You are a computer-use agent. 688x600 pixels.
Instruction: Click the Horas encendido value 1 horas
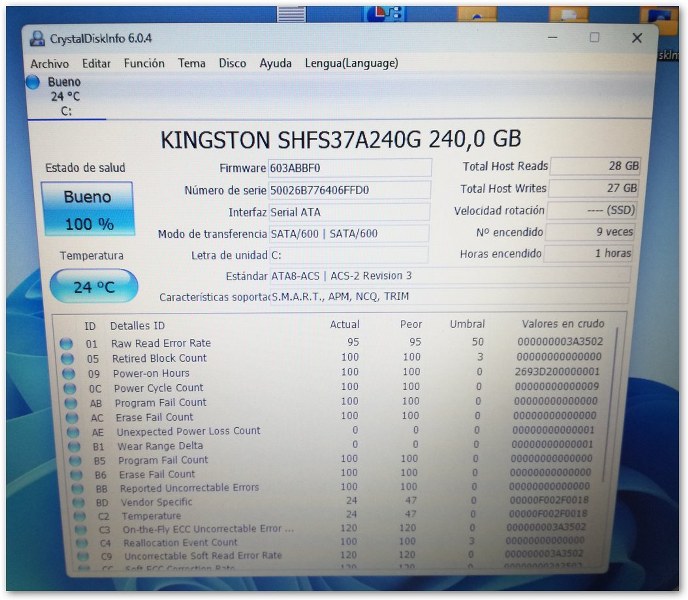click(589, 253)
